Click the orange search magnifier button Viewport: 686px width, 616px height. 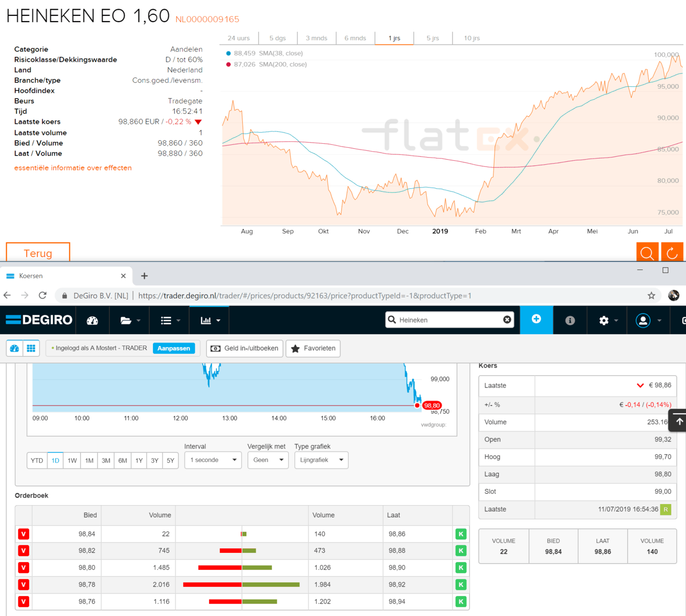(647, 253)
